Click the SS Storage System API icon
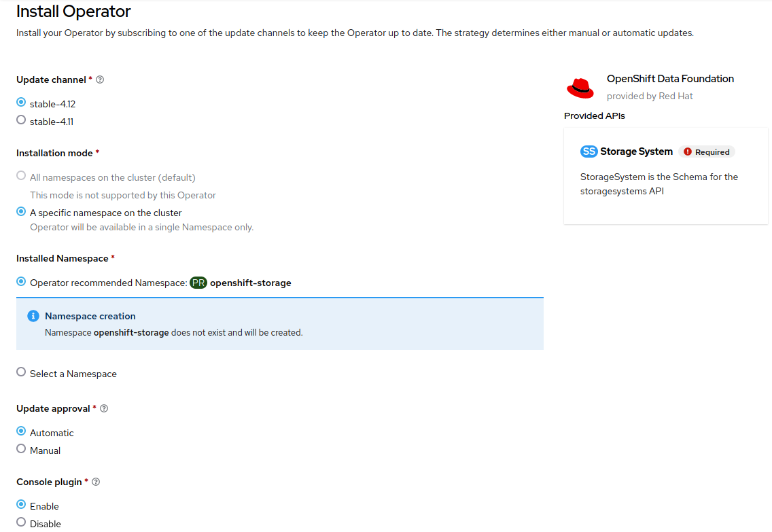This screenshot has height=532, width=772. coord(589,152)
